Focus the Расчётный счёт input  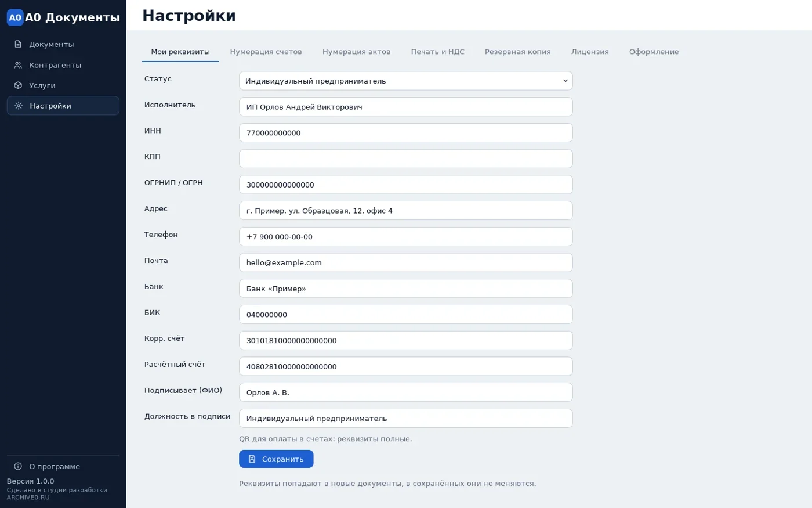406,366
